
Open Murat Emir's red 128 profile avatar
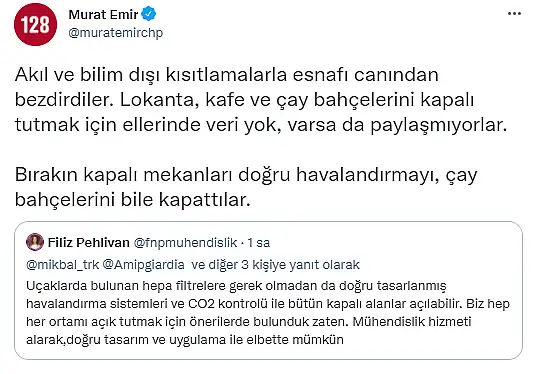(x=35, y=25)
